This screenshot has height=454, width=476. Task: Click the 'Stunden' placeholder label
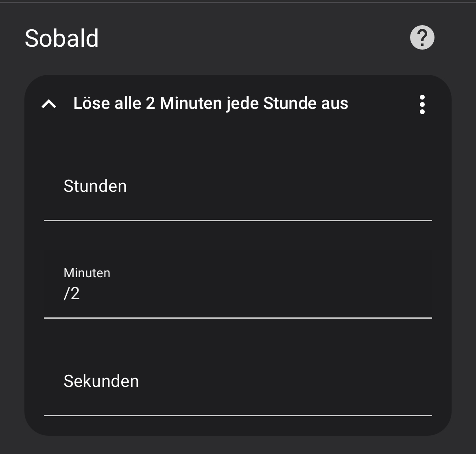pos(95,186)
